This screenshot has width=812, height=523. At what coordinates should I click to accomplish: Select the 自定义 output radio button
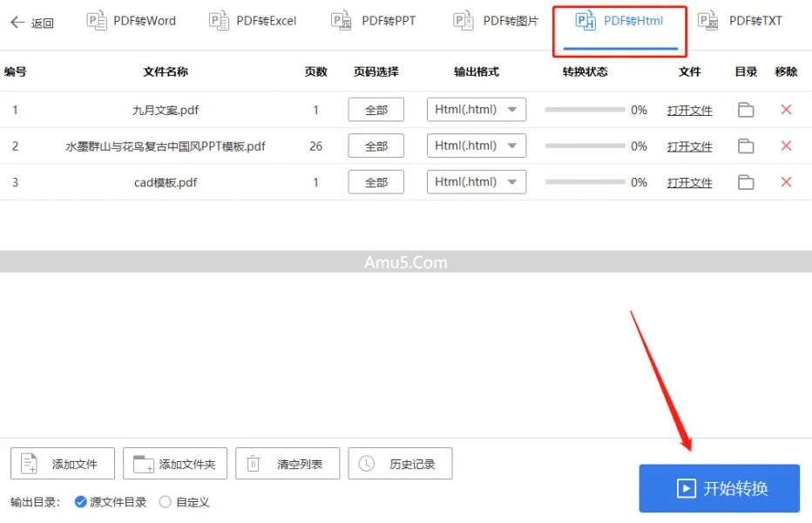166,502
